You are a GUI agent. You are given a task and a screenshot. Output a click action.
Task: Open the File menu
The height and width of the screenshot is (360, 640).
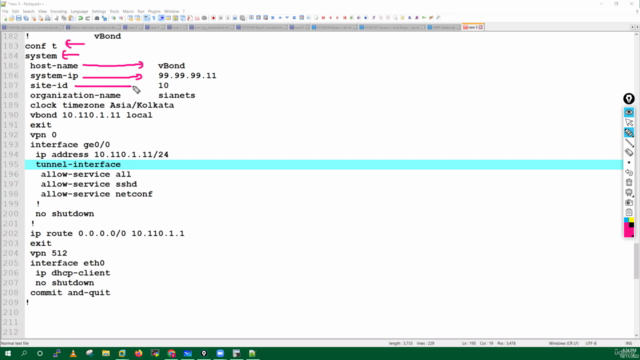tap(5, 11)
